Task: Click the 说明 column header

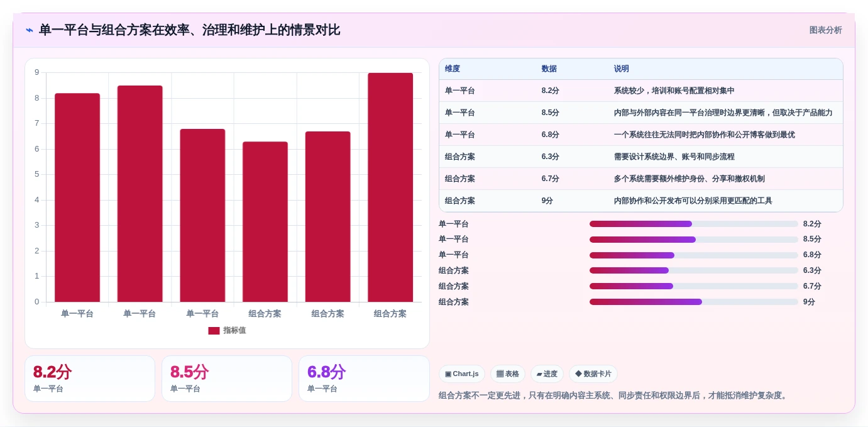Action: 622,69
